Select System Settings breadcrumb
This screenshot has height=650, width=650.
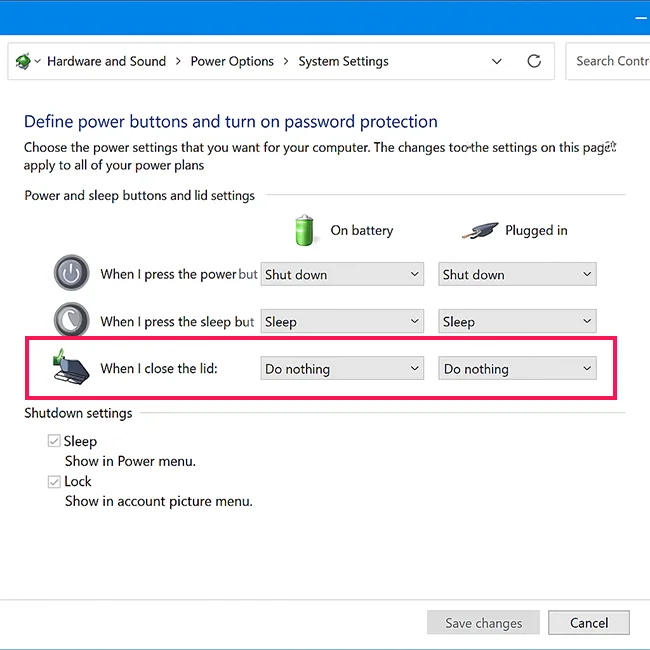[343, 61]
